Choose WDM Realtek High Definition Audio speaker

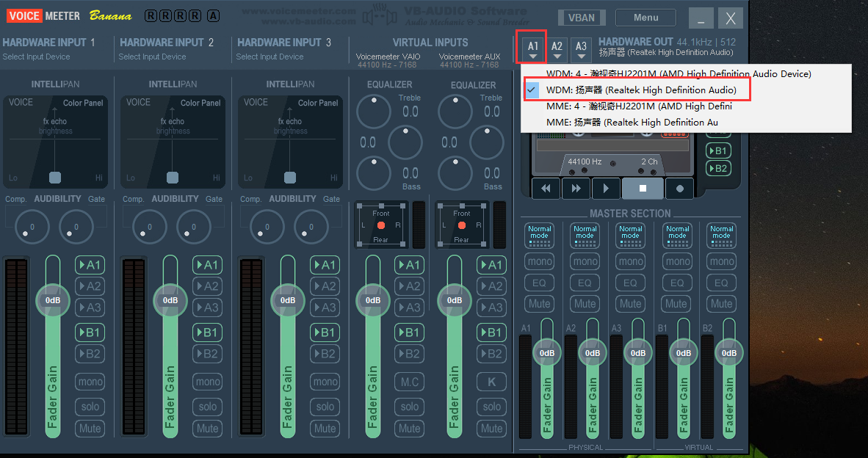[686, 90]
